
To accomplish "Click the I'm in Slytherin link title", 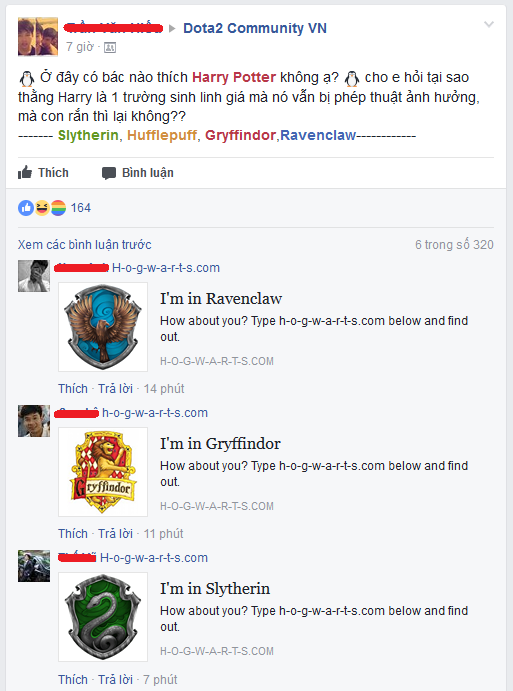I will point(215,589).
